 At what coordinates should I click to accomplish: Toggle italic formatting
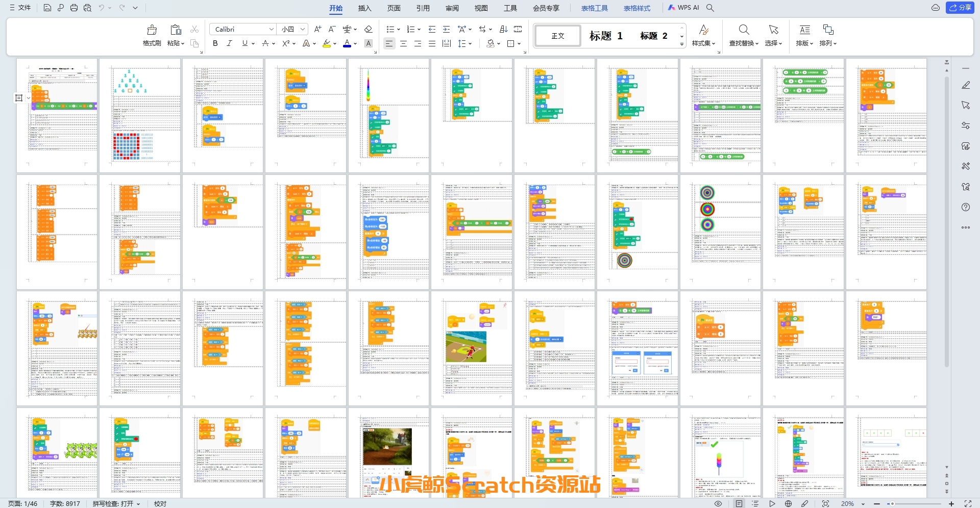coord(230,43)
